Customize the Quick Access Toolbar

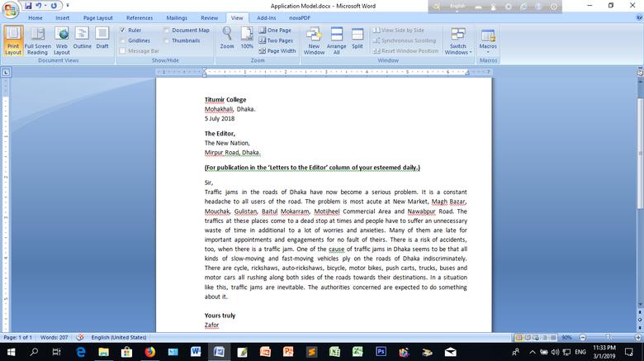[68, 6]
